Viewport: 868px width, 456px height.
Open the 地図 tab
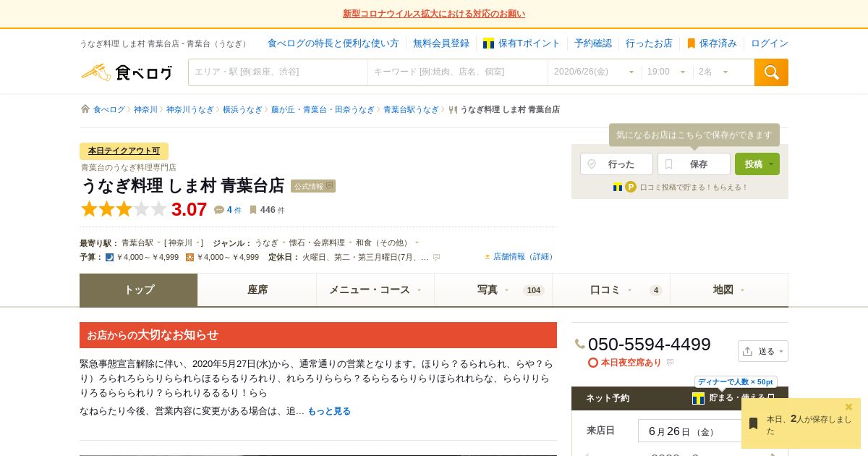pos(729,290)
